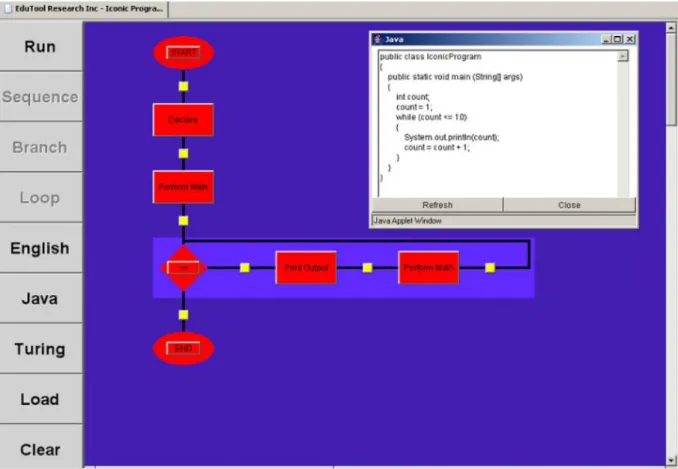This screenshot has width=678, height=469.
Task: Click 'while (count <= 10)' code line
Action: point(431,117)
